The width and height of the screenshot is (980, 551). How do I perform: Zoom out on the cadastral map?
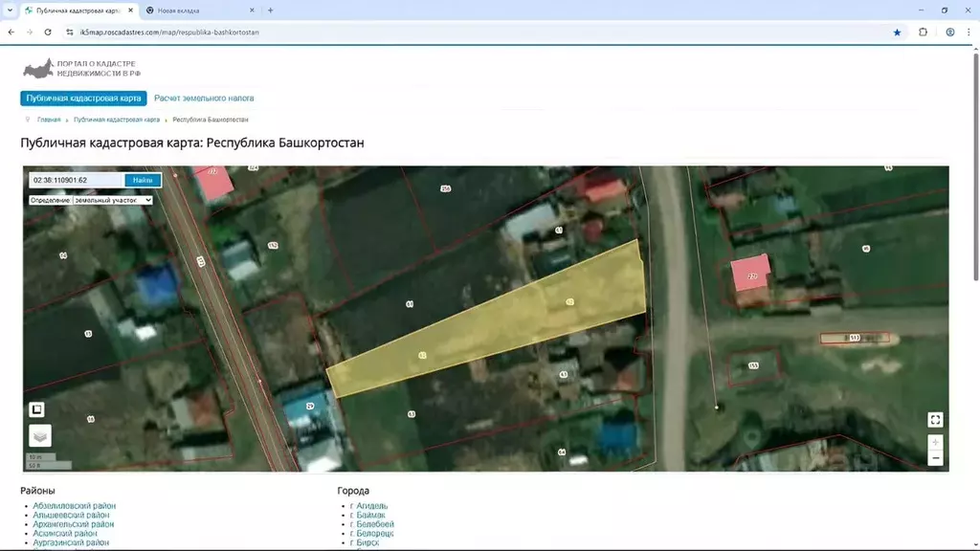pos(935,458)
